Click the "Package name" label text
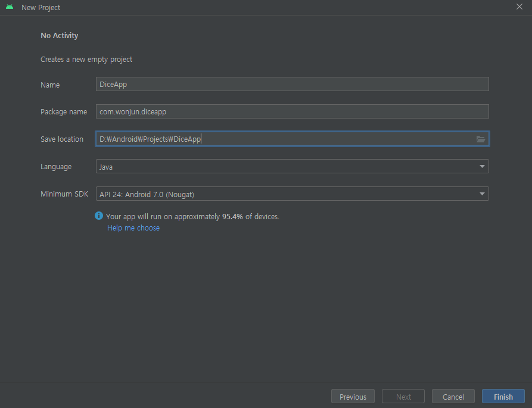This screenshot has height=408, width=532. (64, 112)
